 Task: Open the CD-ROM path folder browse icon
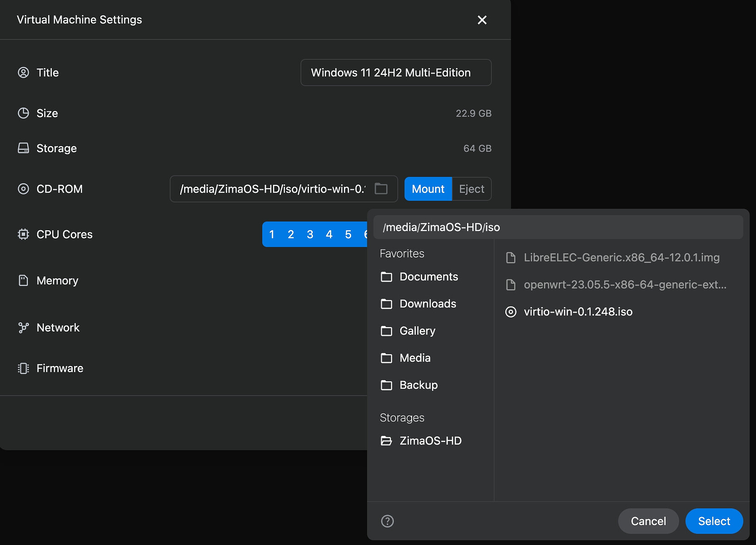381,188
